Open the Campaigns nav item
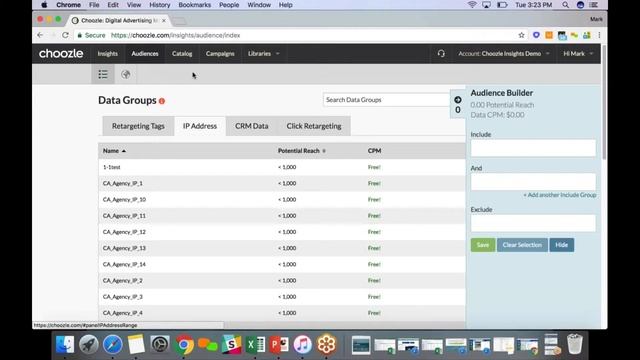 [220, 53]
